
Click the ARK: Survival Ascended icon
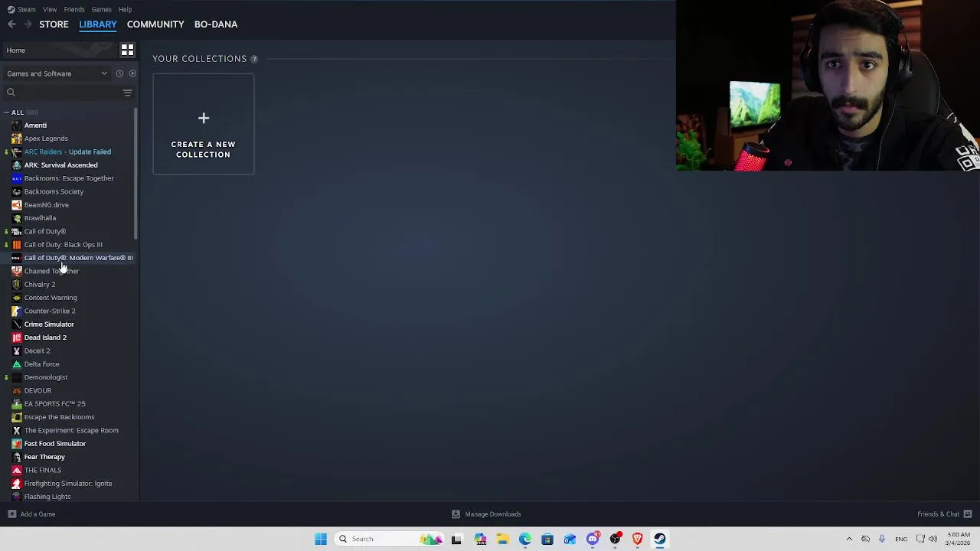point(17,165)
